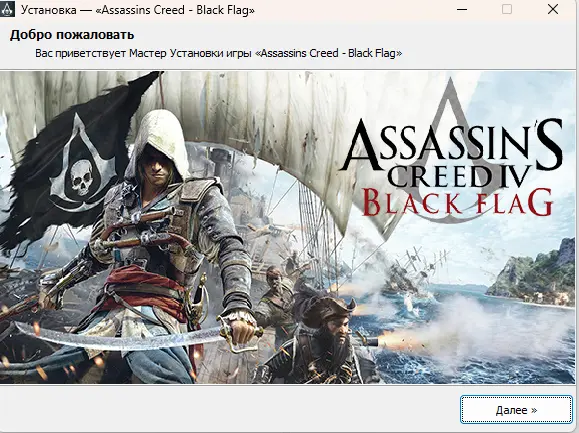This screenshot has height=433, width=579.
Task: Minimize the installer window
Action: click(x=462, y=9)
